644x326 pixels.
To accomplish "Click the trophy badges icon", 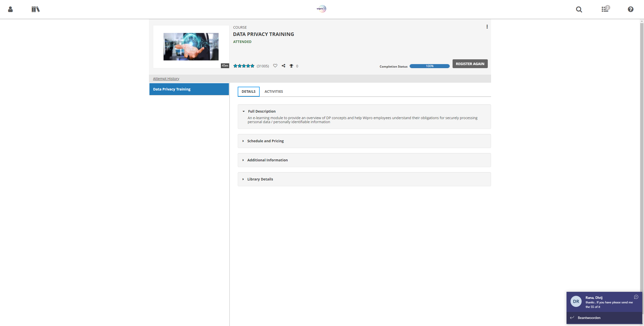I will (291, 66).
